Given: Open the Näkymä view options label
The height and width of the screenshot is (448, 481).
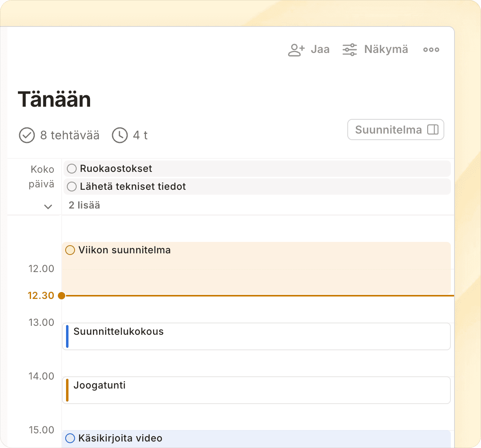Looking at the screenshot, I should pos(386,49).
